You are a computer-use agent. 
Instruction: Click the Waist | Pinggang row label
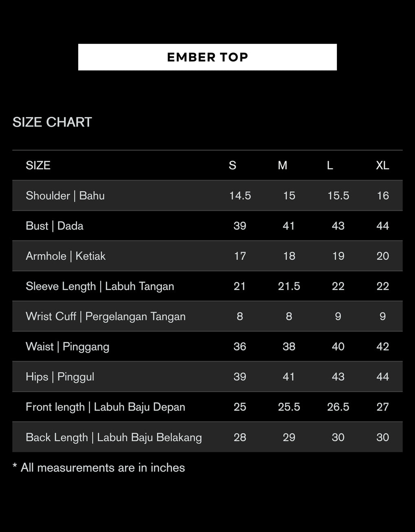pyautogui.click(x=68, y=347)
